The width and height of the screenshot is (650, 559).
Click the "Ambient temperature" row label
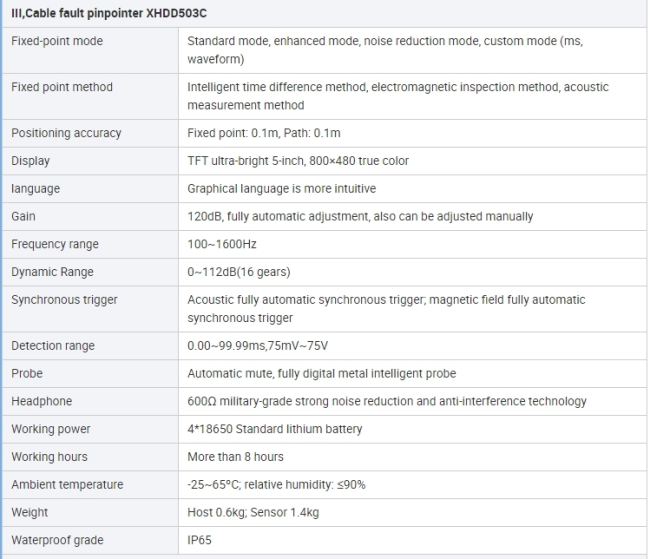pyautogui.click(x=67, y=485)
